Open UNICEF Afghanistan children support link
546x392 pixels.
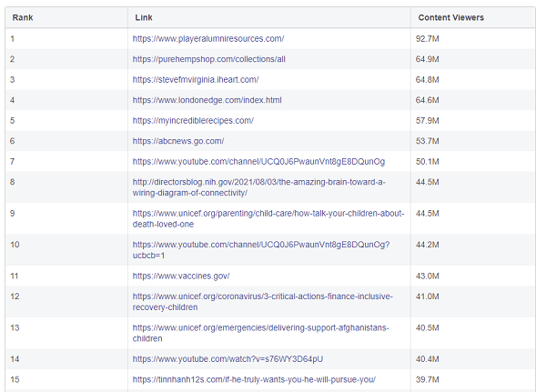(260, 333)
